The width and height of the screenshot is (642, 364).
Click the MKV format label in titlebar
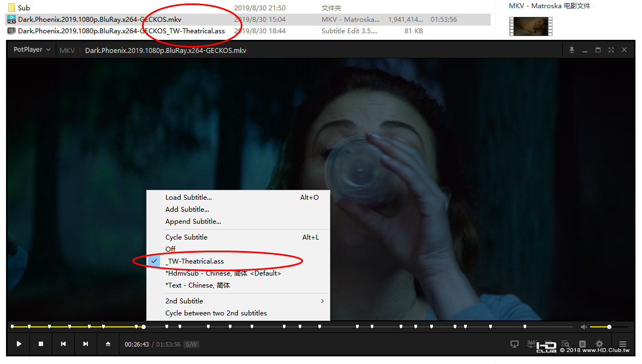67,50
